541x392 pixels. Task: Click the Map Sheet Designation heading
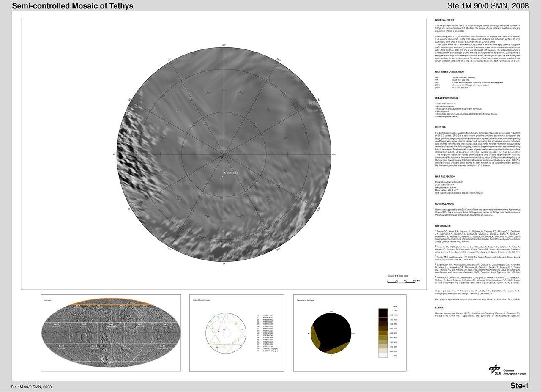click(x=450, y=72)
